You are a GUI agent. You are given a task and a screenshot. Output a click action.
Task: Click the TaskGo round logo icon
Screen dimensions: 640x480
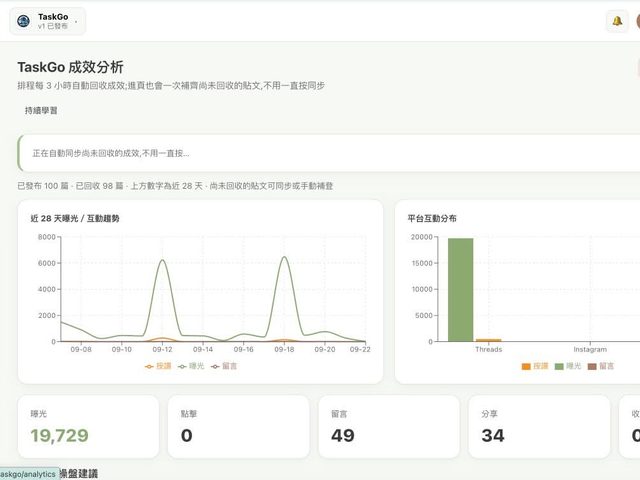24,21
